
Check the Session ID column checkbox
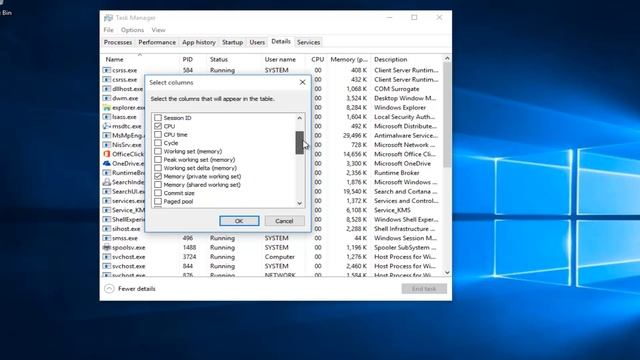click(158, 118)
